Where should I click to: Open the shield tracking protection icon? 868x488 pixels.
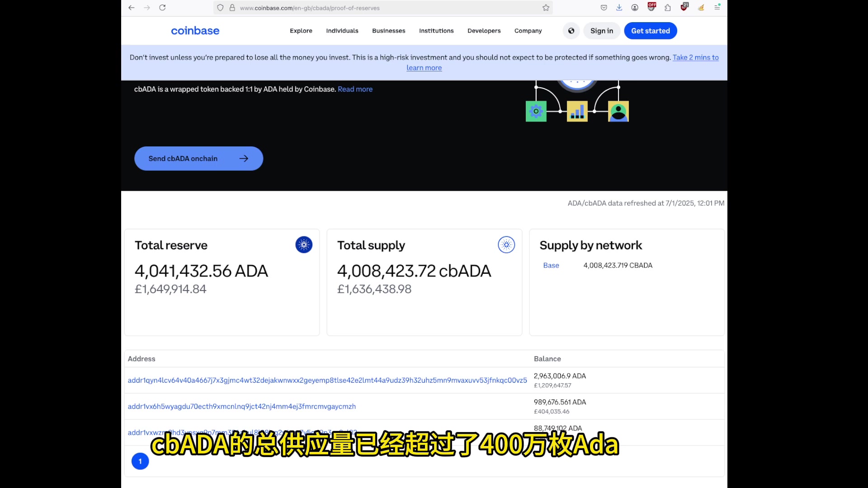[x=220, y=8]
